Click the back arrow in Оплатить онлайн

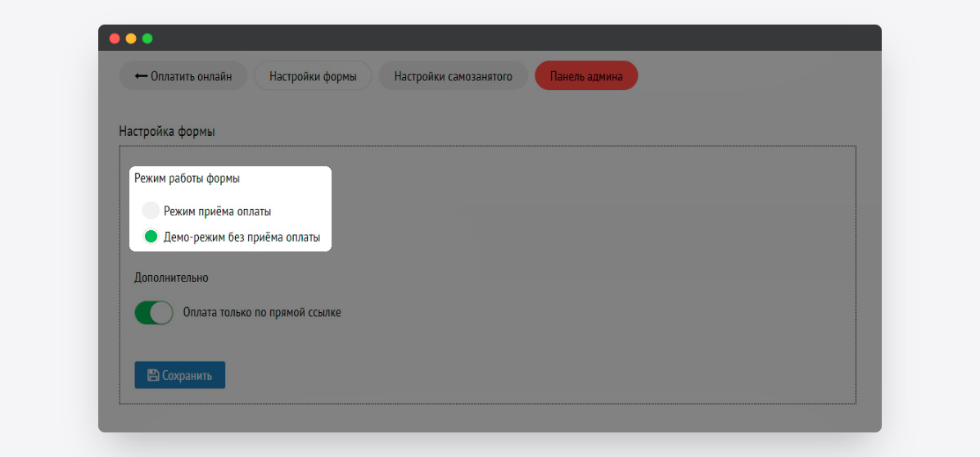[141, 76]
